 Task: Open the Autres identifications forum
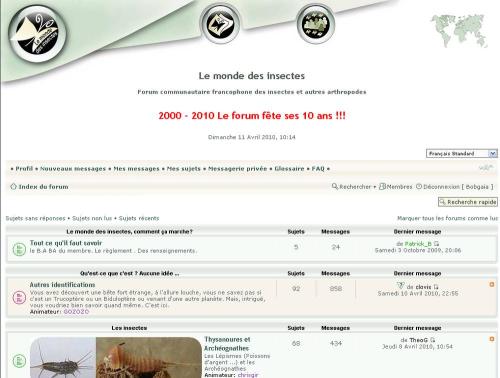pyautogui.click(x=62, y=285)
